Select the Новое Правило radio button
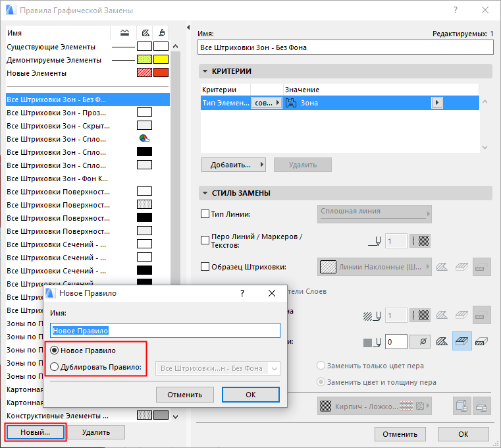The width and height of the screenshot is (501, 448). 55,350
